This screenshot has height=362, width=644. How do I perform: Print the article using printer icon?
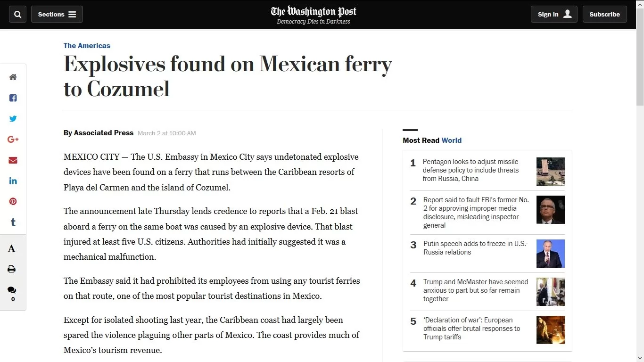[12, 269]
